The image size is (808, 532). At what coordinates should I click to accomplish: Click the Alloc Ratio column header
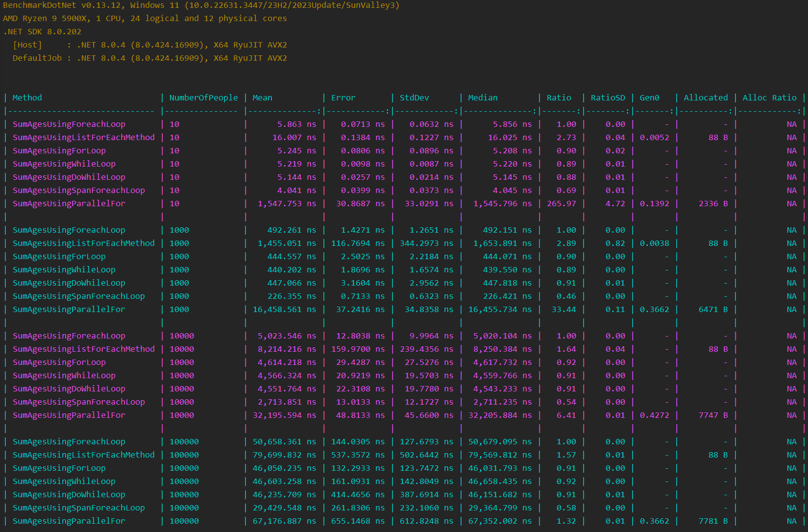pos(769,98)
